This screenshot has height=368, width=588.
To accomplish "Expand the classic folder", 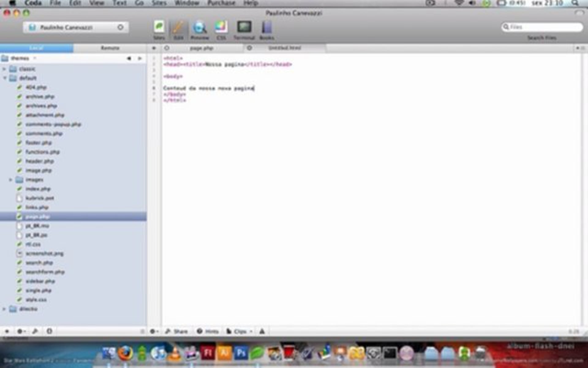I will (4, 69).
